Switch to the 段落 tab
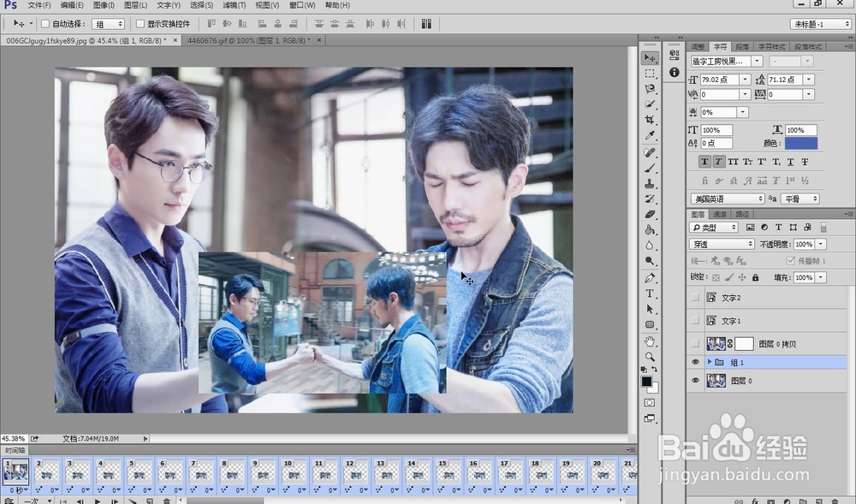The height and width of the screenshot is (504, 856). 742,47
